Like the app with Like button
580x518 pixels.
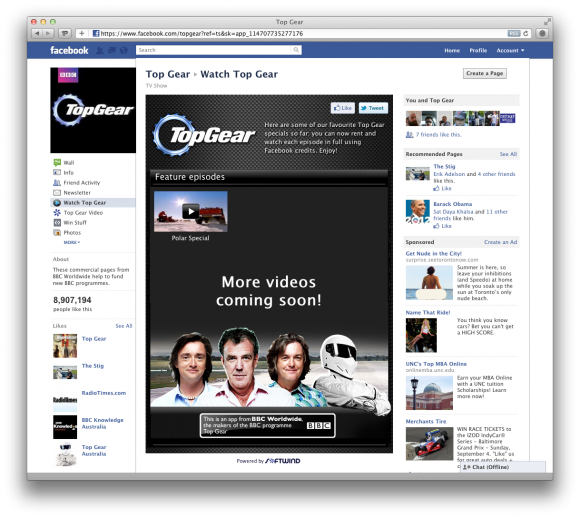(343, 108)
